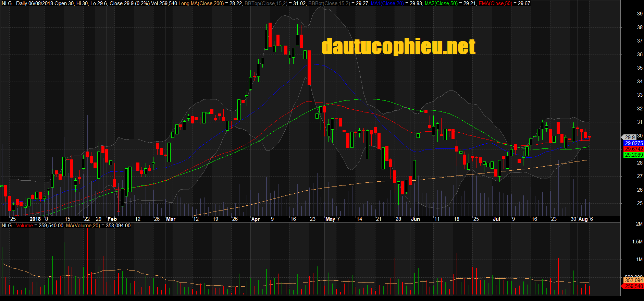Click the Aug month marker on date axis
This screenshot has width=644, height=301.
click(583, 219)
